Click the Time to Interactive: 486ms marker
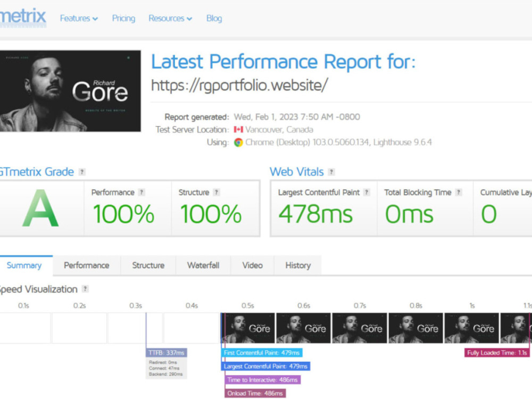532x399 pixels. 262,380
